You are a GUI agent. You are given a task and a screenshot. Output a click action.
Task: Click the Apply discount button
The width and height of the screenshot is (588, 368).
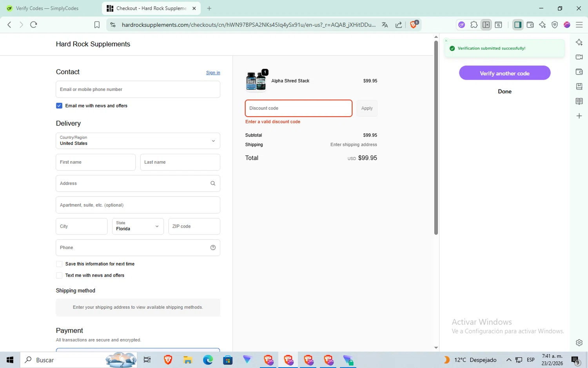(x=367, y=108)
